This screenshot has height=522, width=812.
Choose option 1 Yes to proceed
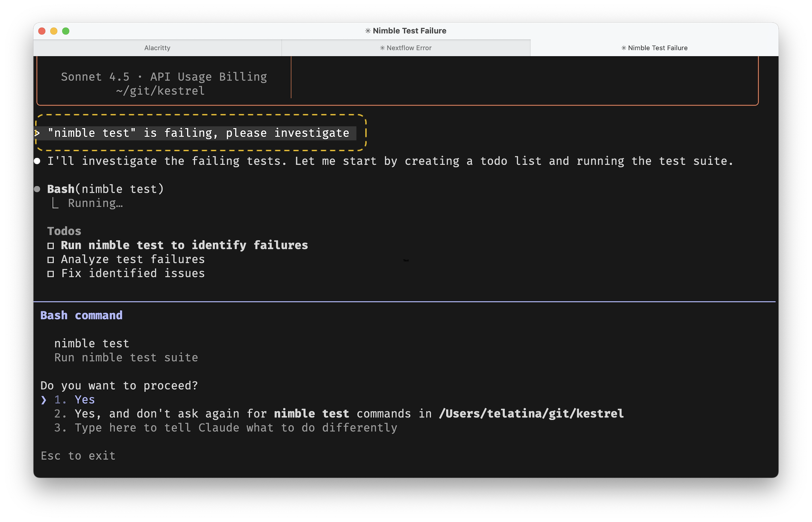coord(84,399)
